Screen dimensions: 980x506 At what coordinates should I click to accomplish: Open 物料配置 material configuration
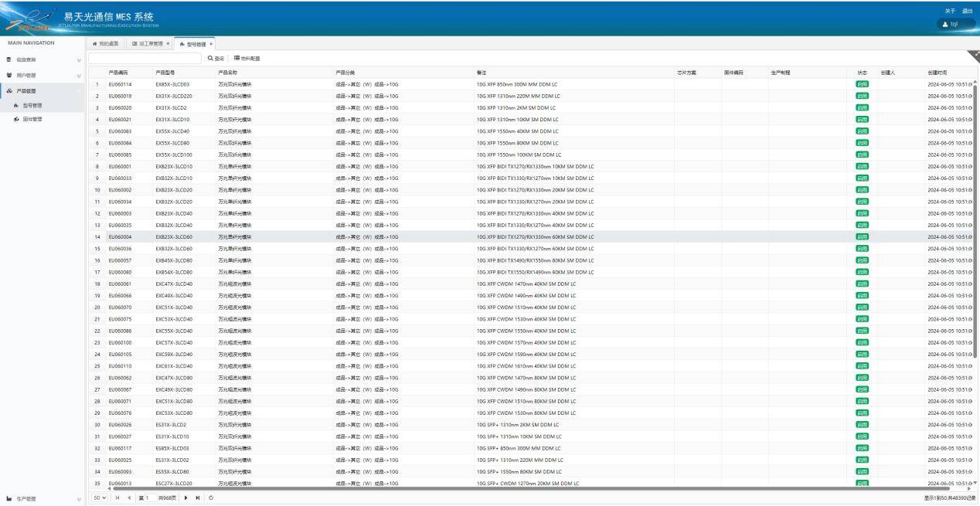tap(247, 58)
